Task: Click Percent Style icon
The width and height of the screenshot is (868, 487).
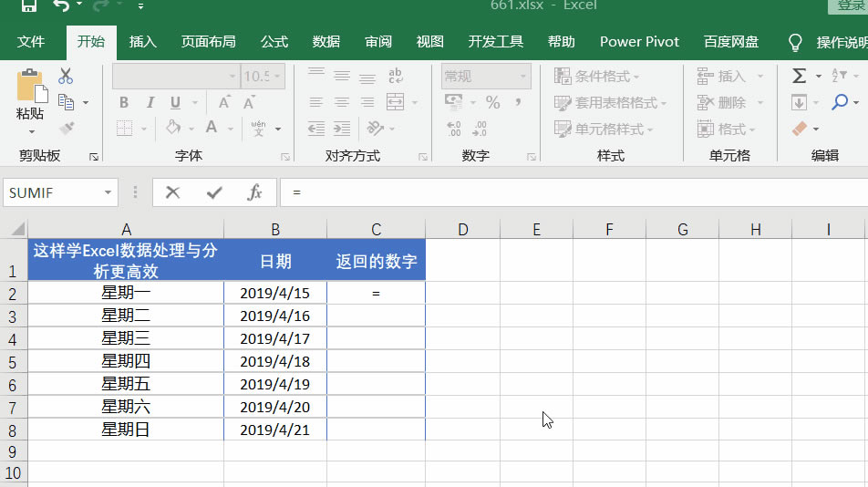Action: (x=492, y=102)
